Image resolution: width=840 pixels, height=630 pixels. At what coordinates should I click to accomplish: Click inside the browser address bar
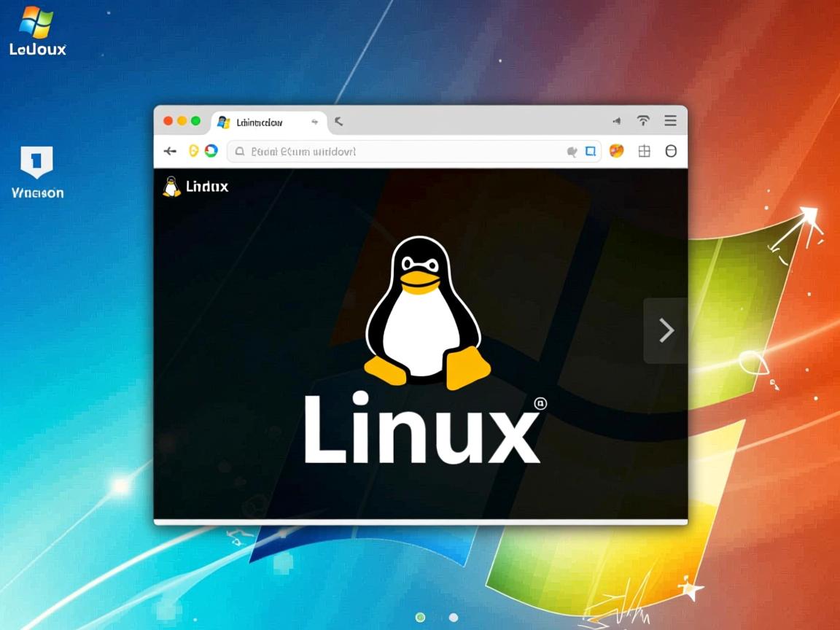(401, 151)
